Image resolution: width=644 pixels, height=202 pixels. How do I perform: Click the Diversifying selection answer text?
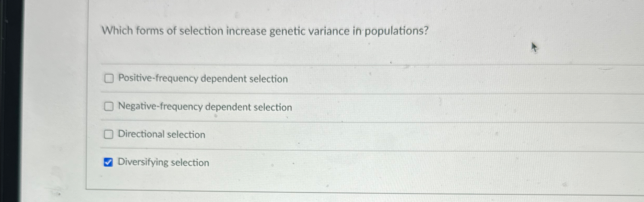163,163
